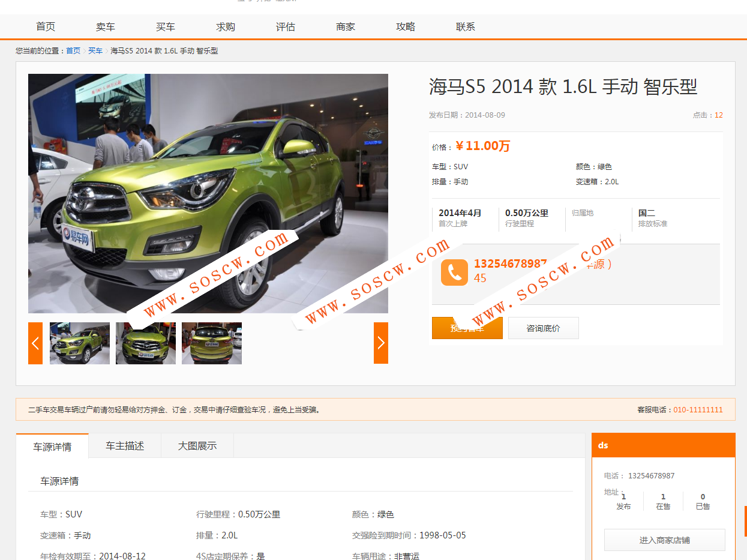Screen dimensions: 747x560
Task: Click the 咨询底价 button
Action: [544, 328]
